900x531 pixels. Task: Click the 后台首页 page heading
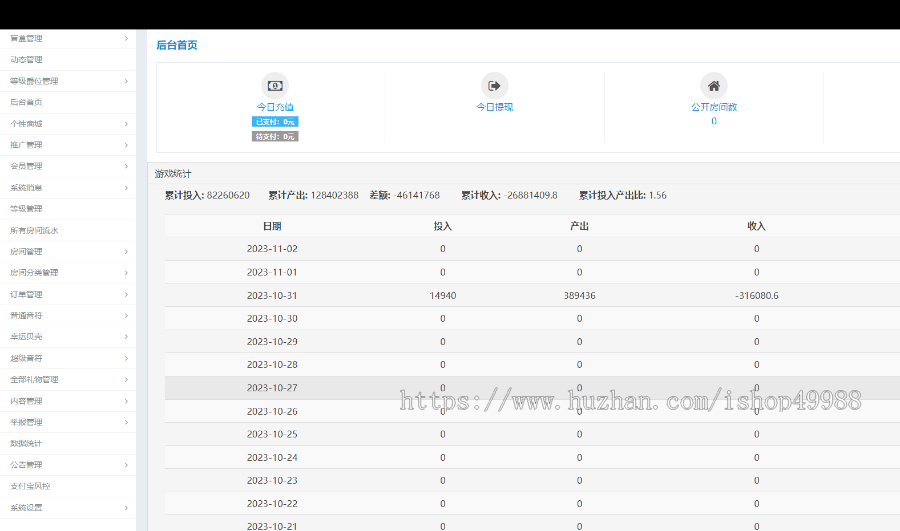pyautogui.click(x=177, y=45)
